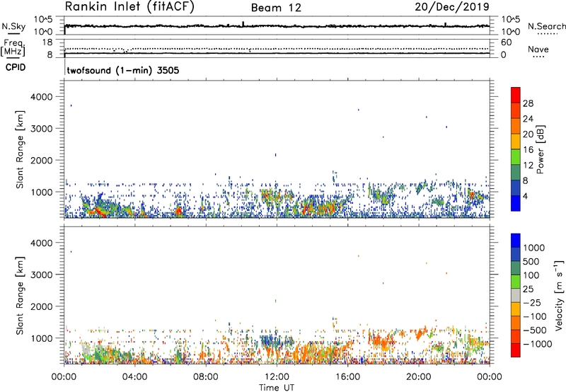
Task: Click the 'Freq. [MHz]' axis label
Action: coord(13,47)
